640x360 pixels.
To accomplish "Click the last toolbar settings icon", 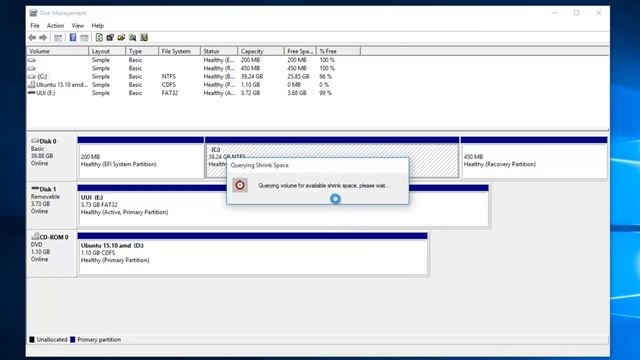I will coord(144,38).
